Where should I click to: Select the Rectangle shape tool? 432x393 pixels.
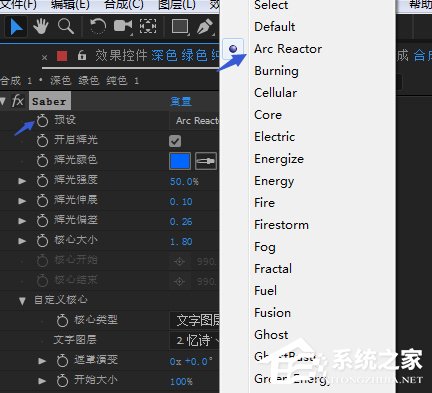point(180,26)
